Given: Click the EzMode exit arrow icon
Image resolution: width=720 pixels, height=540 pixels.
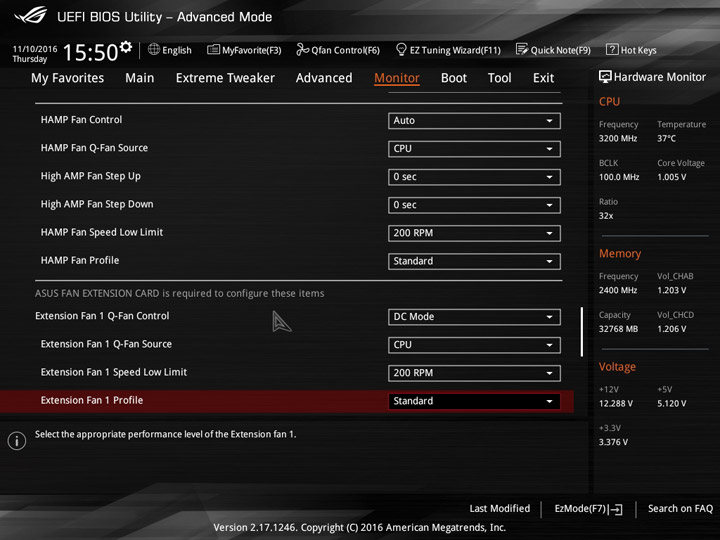Looking at the screenshot, I should pos(616,509).
